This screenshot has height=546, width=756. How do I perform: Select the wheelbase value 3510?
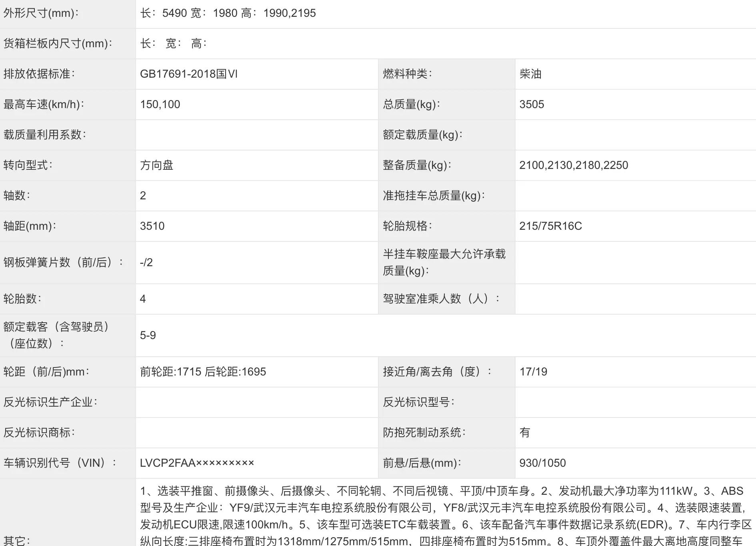[x=152, y=226]
